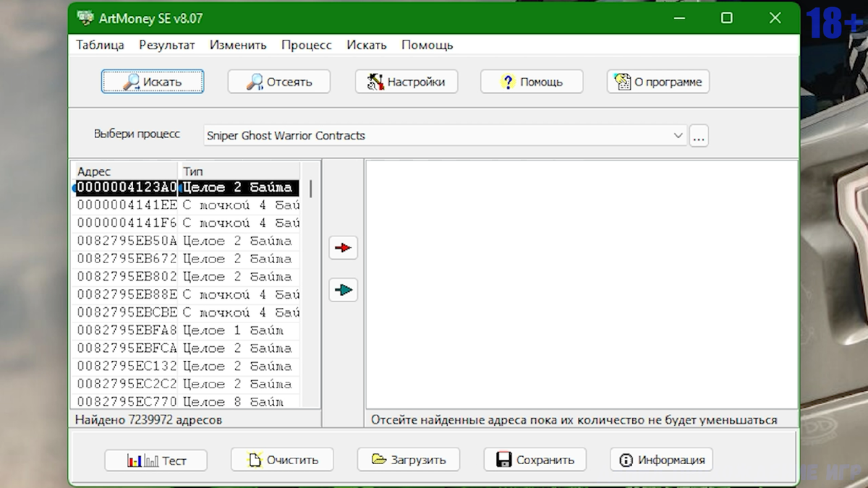Screen dimensions: 868x488
Task: Click the Очистить clear button
Action: pyautogui.click(x=282, y=459)
